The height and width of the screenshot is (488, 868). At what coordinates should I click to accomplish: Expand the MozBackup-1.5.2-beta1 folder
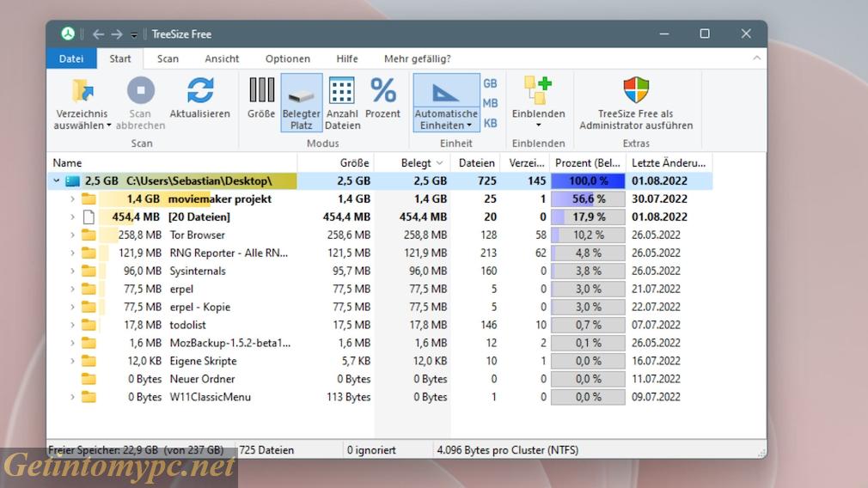coord(72,343)
